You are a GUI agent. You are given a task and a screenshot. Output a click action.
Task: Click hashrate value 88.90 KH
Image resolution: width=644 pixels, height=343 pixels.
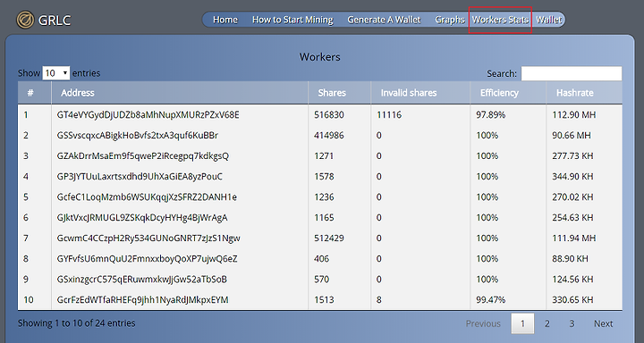570,258
